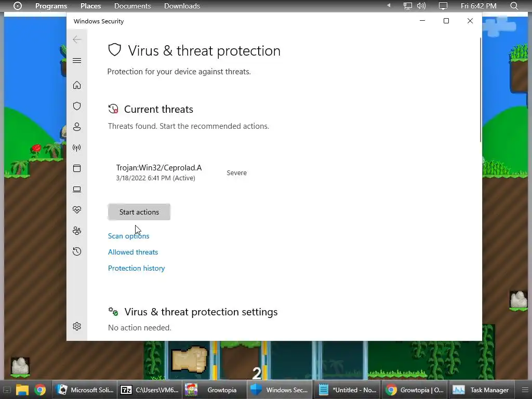Open the hamburger navigation menu

[x=77, y=60]
